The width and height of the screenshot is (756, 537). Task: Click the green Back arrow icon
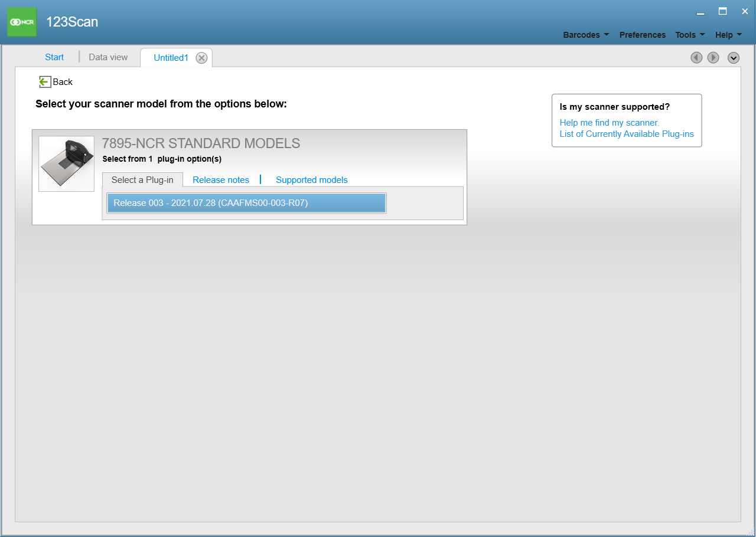pos(45,81)
